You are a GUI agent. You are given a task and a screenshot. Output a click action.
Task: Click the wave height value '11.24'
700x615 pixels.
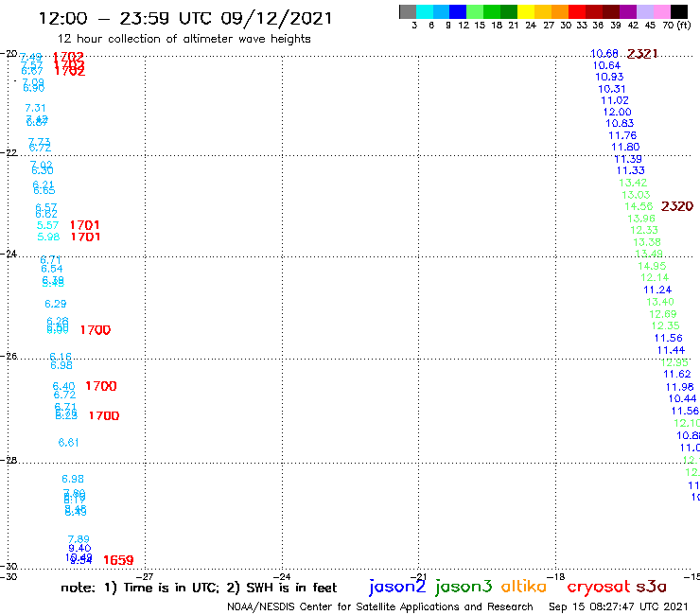click(x=657, y=290)
